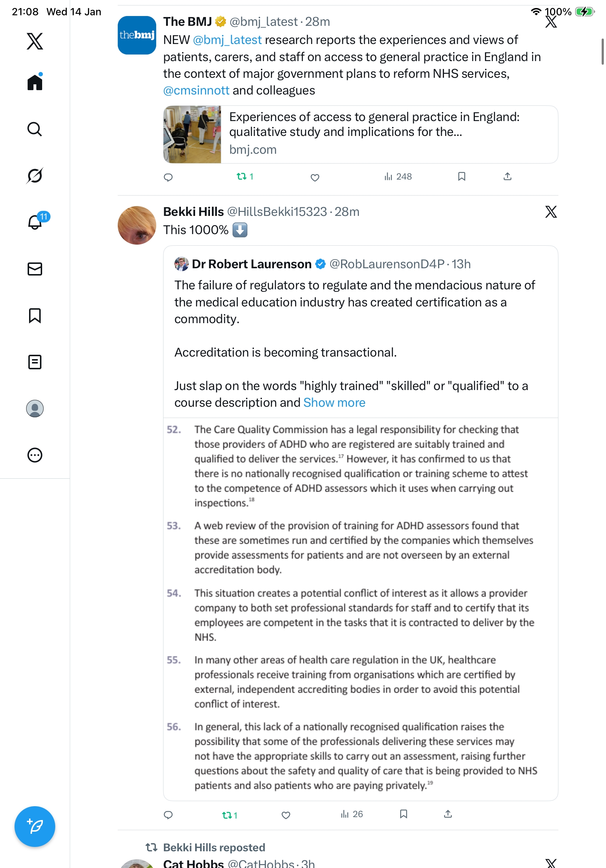Open the ADHD report screenshot image
This screenshot has height=868, width=606.
click(360, 608)
